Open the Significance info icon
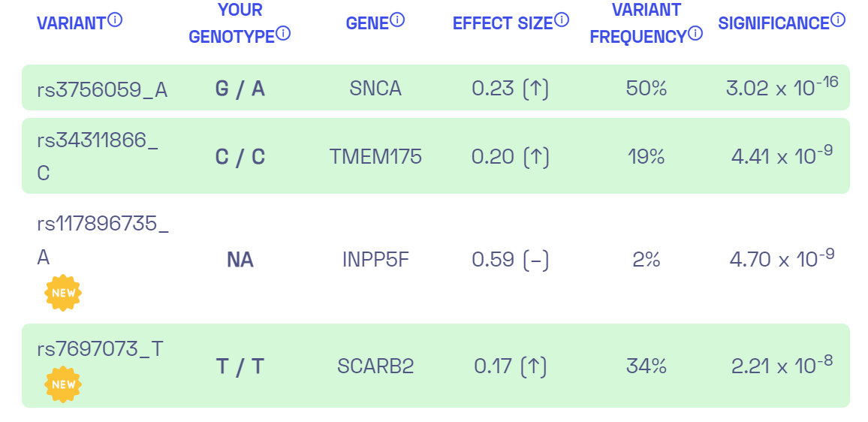 838,20
